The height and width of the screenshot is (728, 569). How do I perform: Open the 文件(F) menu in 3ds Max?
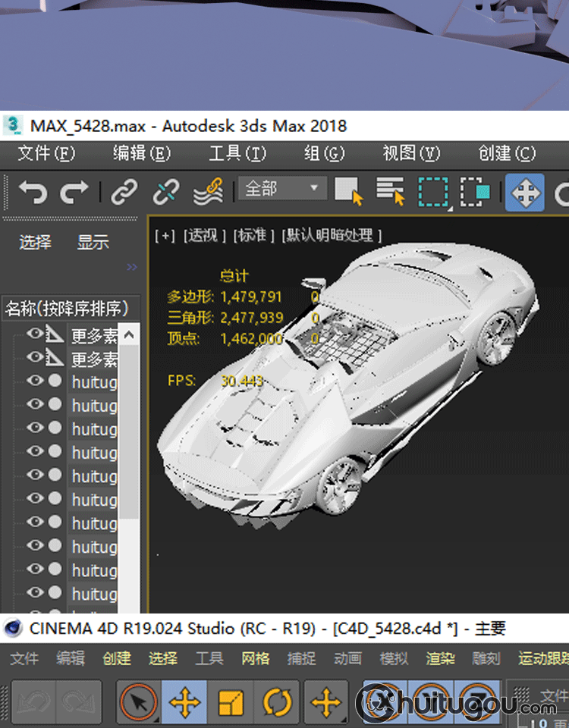[46, 153]
